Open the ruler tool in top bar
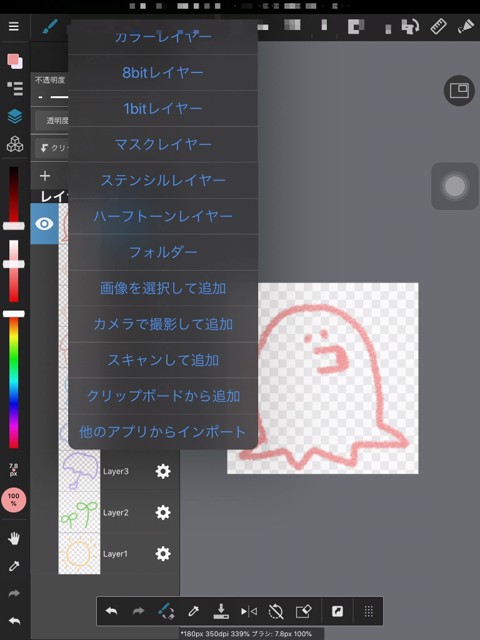Viewport: 480px width, 640px height. pos(438,27)
